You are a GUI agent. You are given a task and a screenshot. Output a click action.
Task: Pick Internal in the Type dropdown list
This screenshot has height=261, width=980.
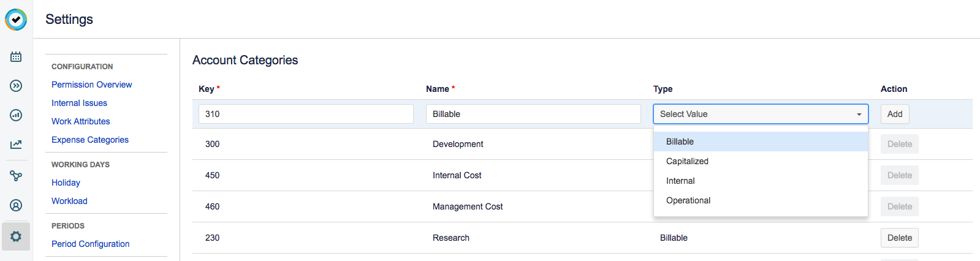tap(680, 181)
